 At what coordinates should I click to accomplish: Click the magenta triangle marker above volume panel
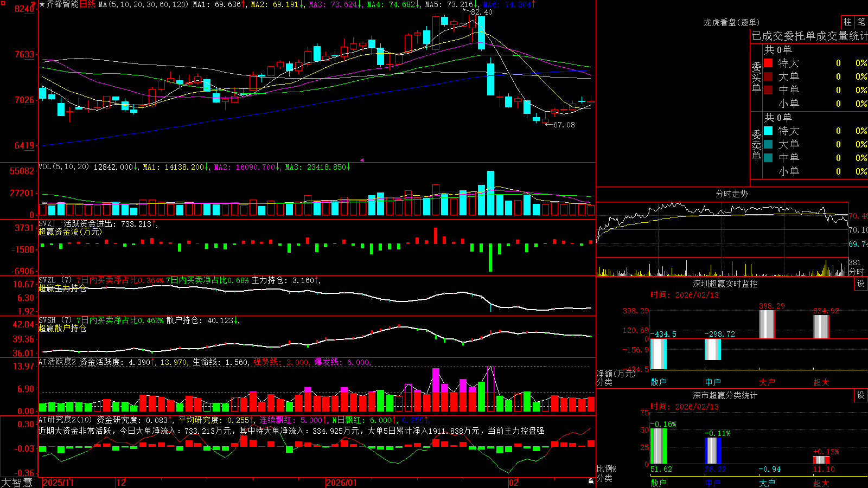(x=362, y=160)
